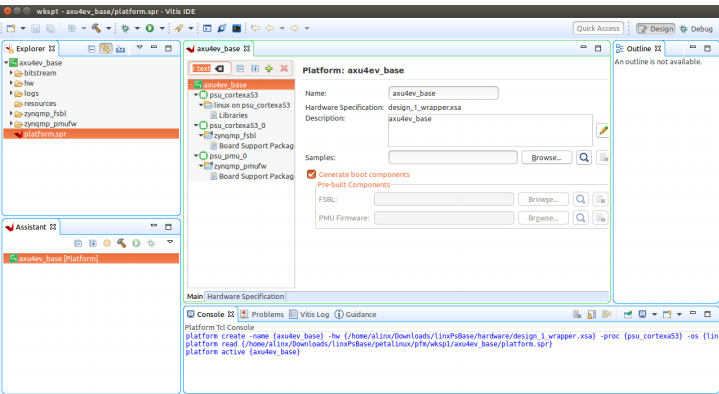The image size is (719, 394).
Task: Switch to Design perspective button
Action: (655, 28)
